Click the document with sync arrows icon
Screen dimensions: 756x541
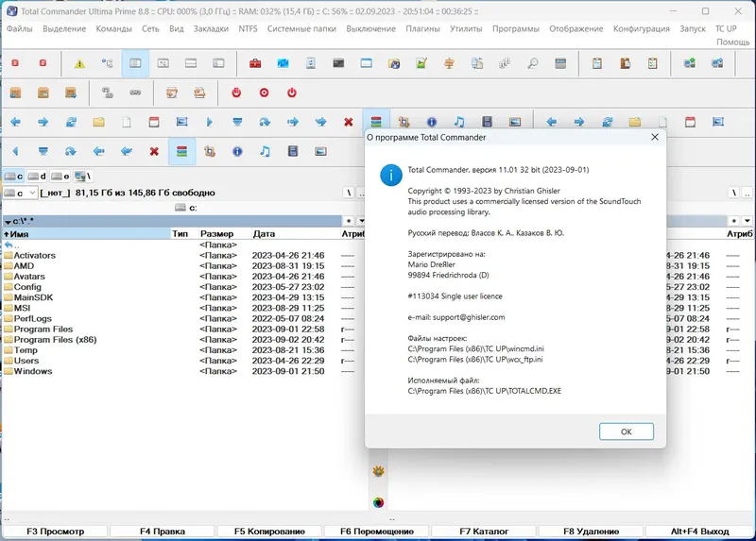tap(311, 63)
